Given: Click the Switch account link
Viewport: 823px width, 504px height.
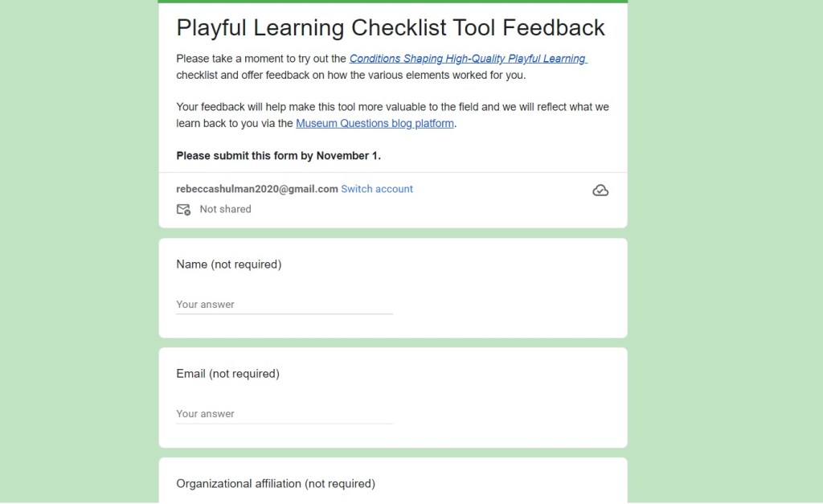Looking at the screenshot, I should (x=377, y=189).
